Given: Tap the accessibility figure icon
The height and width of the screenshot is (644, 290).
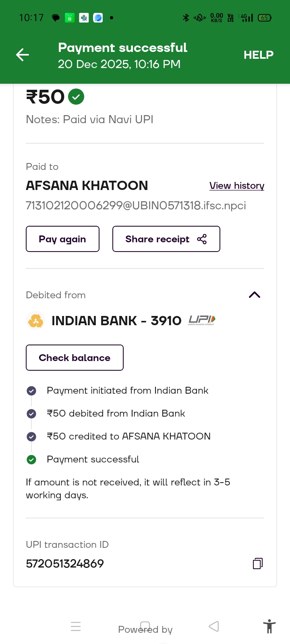Looking at the screenshot, I should click(269, 627).
